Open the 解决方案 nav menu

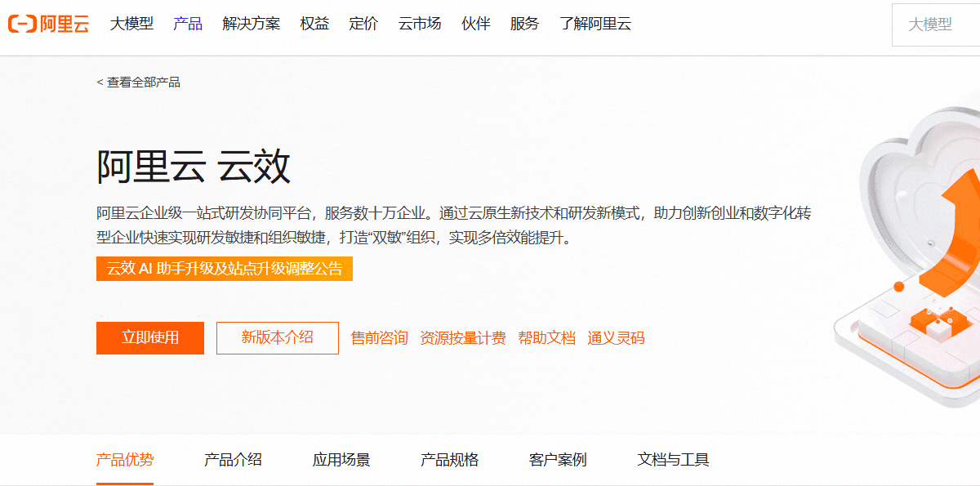point(252,24)
